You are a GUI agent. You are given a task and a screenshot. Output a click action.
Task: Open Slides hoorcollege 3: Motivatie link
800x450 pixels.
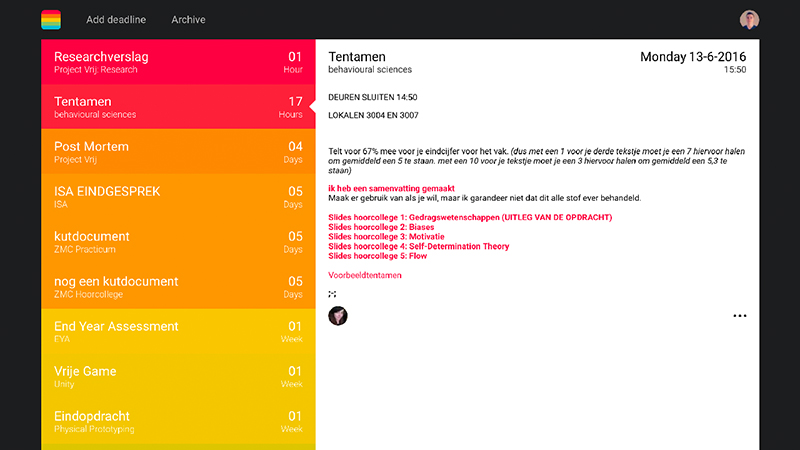386,237
